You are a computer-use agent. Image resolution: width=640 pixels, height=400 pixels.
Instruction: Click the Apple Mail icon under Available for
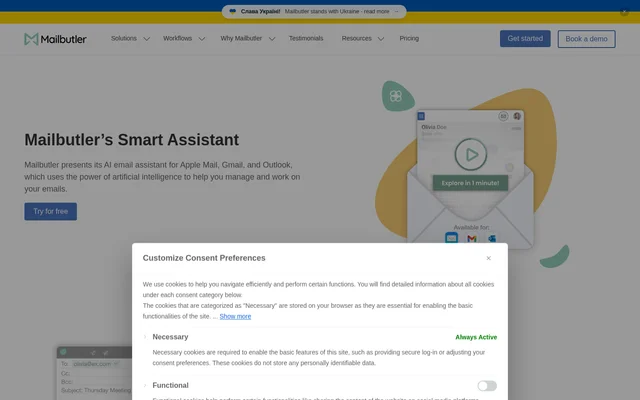click(451, 238)
